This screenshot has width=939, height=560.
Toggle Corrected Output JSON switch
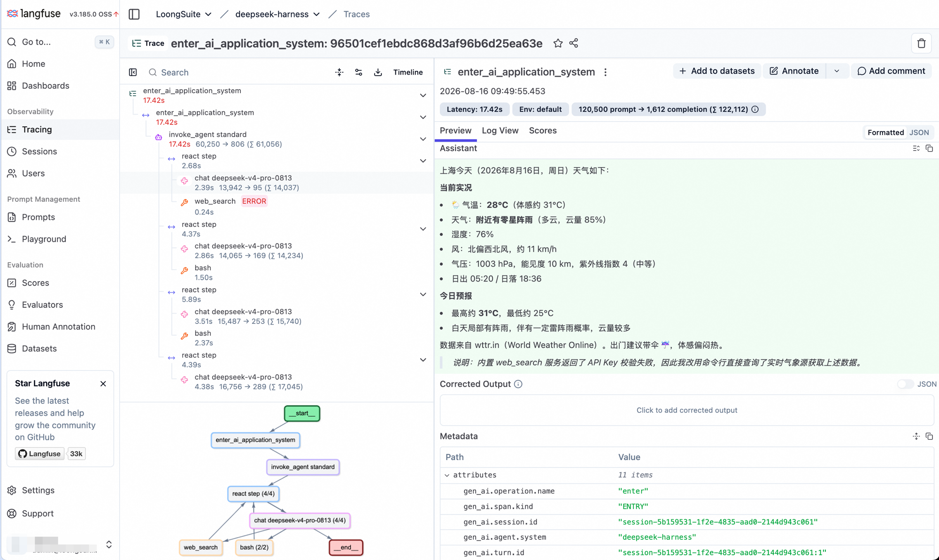[x=905, y=384]
